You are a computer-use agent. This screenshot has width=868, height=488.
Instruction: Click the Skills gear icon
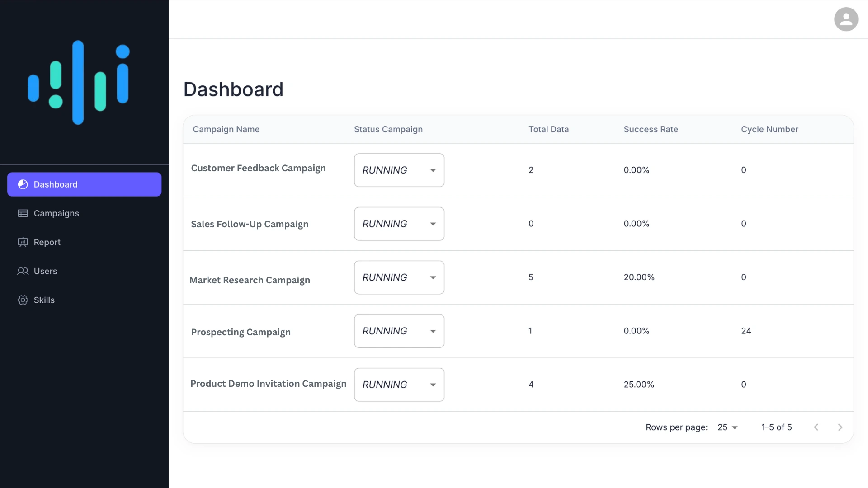pyautogui.click(x=23, y=300)
